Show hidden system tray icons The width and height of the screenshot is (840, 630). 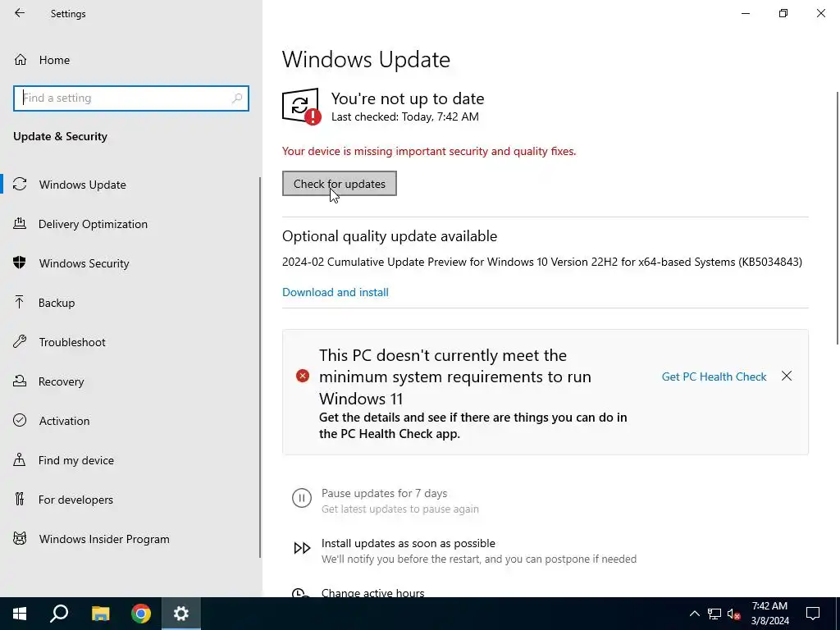coord(694,614)
